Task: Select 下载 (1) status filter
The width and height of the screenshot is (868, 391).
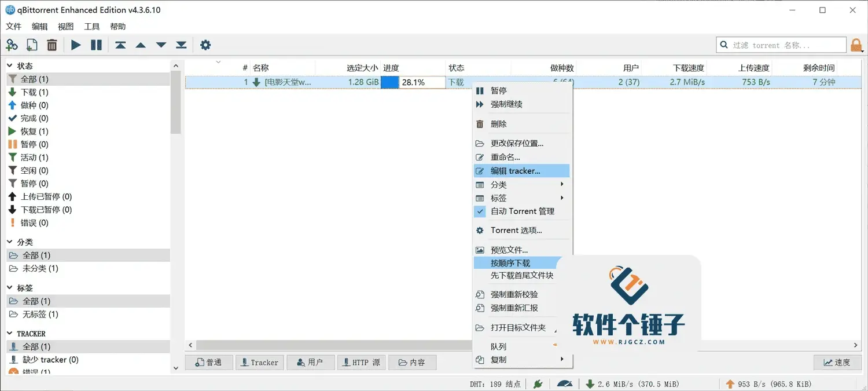Action: point(88,92)
